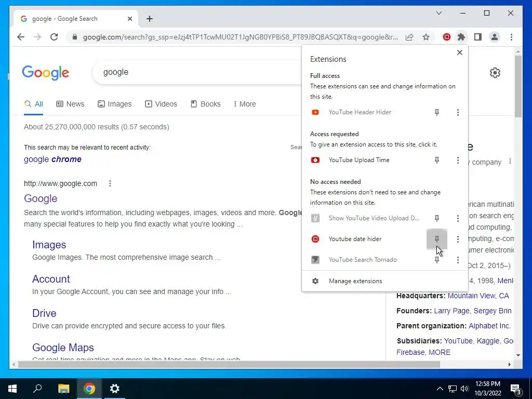Click the YouTube Search Tornado extension icon
The height and width of the screenshot is (399, 532).
click(x=315, y=260)
